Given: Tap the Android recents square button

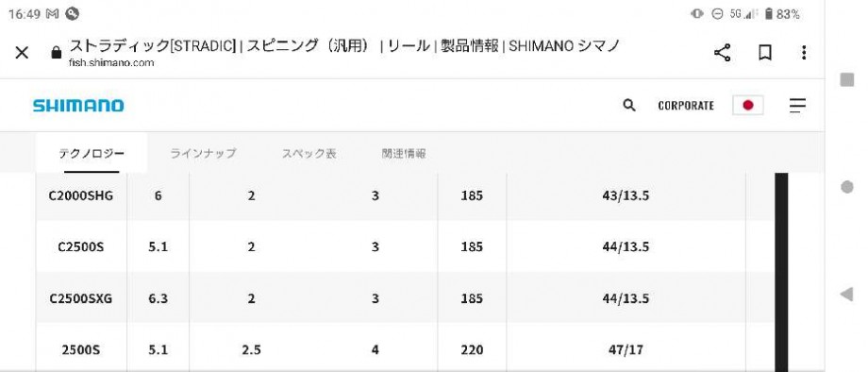Looking at the screenshot, I should (847, 79).
